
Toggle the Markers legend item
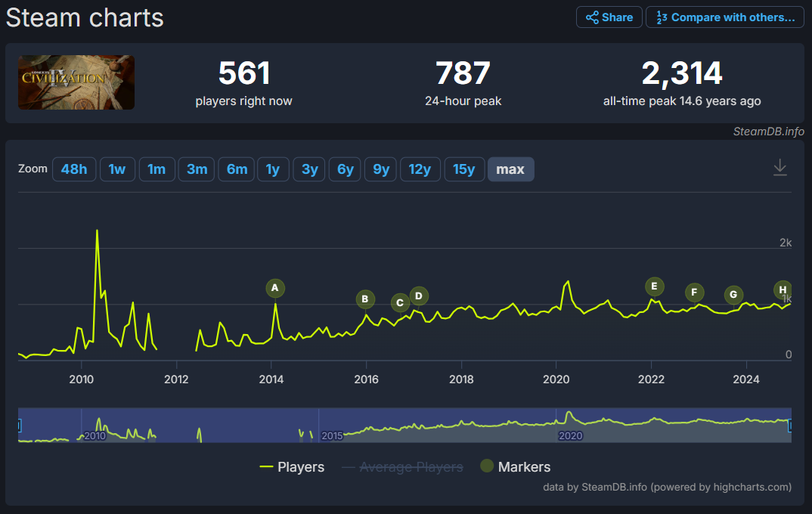[x=516, y=467]
